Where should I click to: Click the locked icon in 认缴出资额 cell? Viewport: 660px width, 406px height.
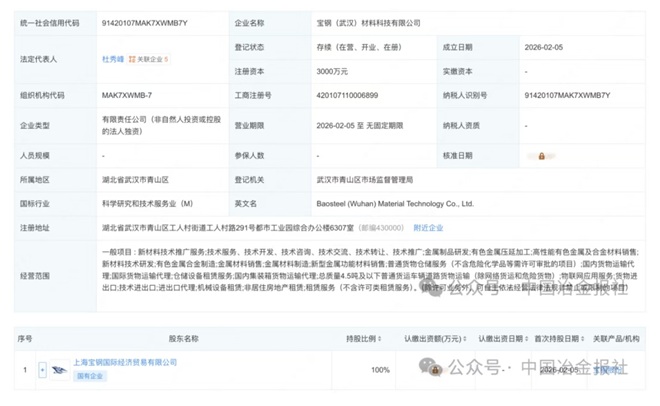tap(434, 369)
